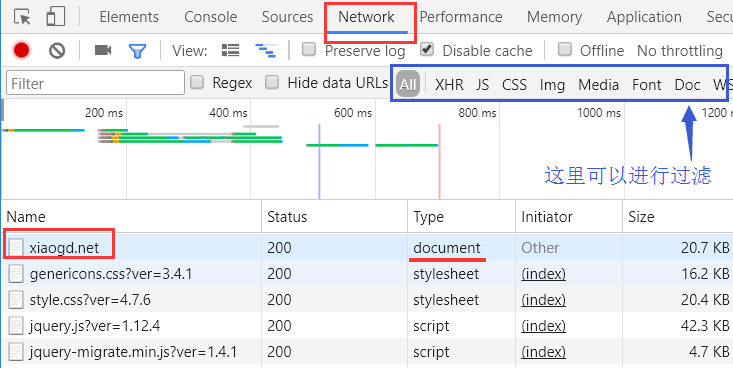Open the No throttling dropdown

click(x=680, y=51)
